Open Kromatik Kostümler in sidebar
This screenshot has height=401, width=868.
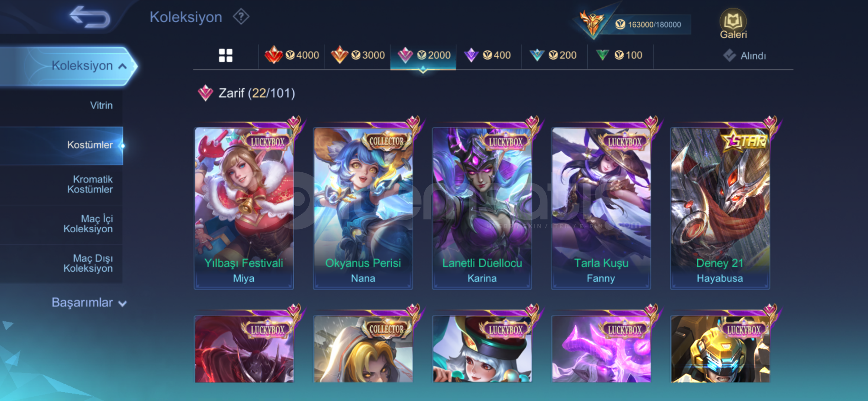61,185
